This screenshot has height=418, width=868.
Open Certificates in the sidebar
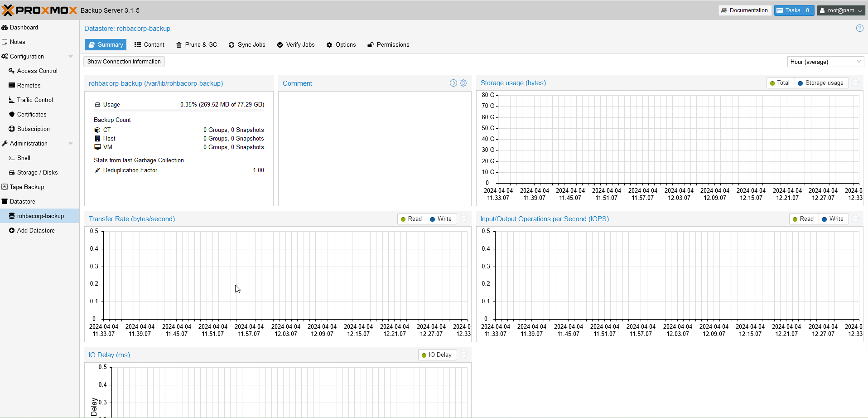pyautogui.click(x=39, y=114)
